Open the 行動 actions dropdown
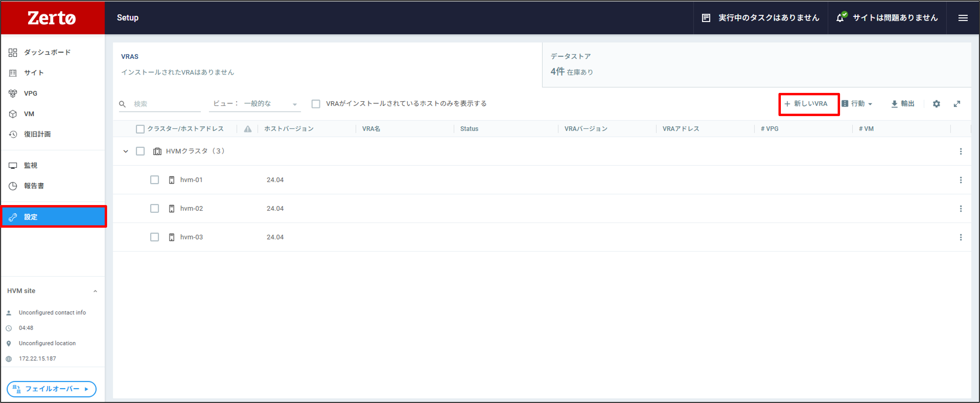 pos(857,104)
